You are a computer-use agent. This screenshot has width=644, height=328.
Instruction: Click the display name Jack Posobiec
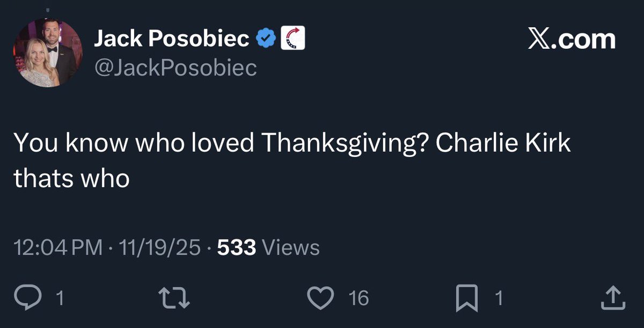(x=172, y=39)
